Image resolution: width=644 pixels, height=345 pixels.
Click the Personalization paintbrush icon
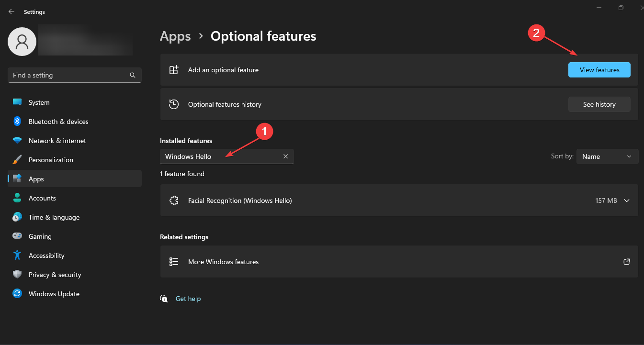click(17, 160)
